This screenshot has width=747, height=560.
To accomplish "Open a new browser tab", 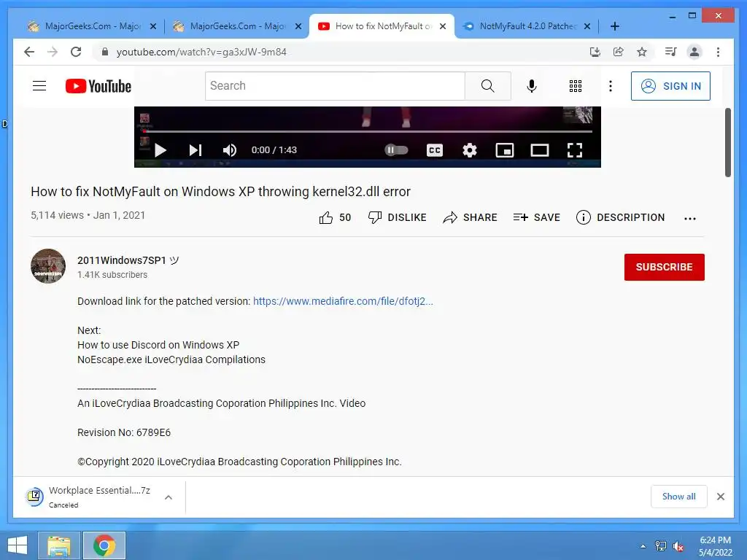I will [615, 26].
